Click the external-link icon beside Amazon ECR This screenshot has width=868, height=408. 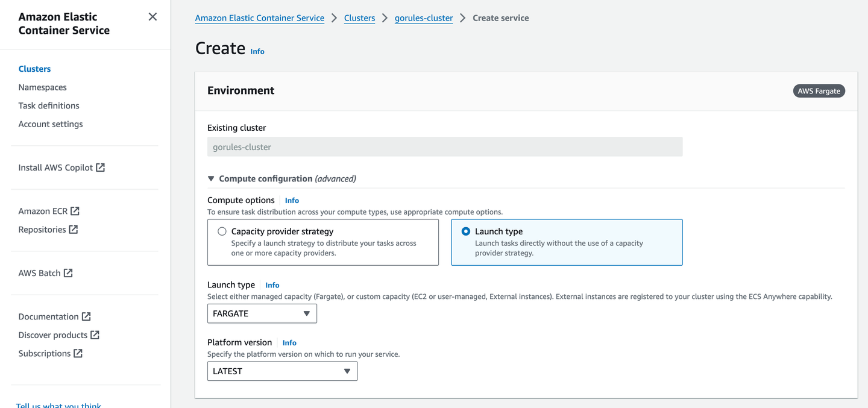(x=75, y=211)
